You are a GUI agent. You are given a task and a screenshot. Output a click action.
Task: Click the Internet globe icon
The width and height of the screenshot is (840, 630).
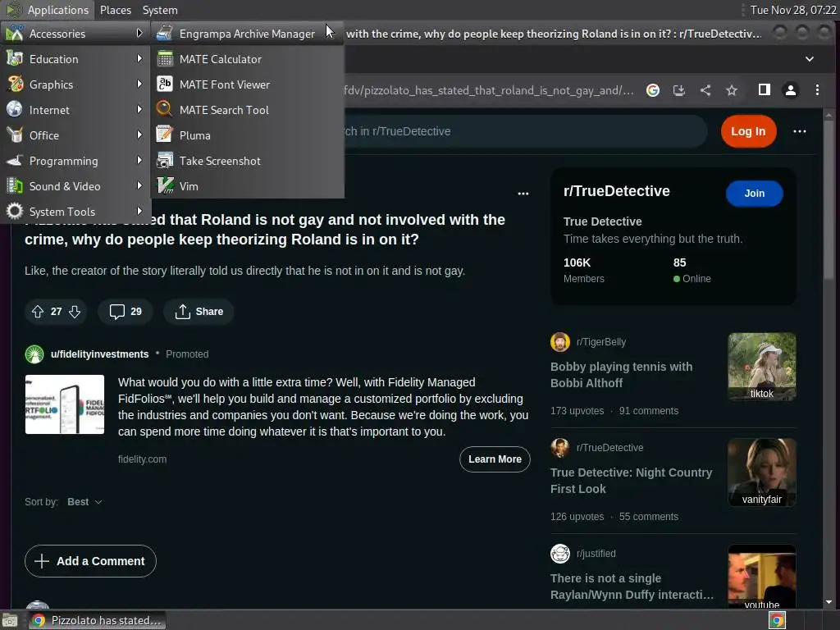click(15, 109)
